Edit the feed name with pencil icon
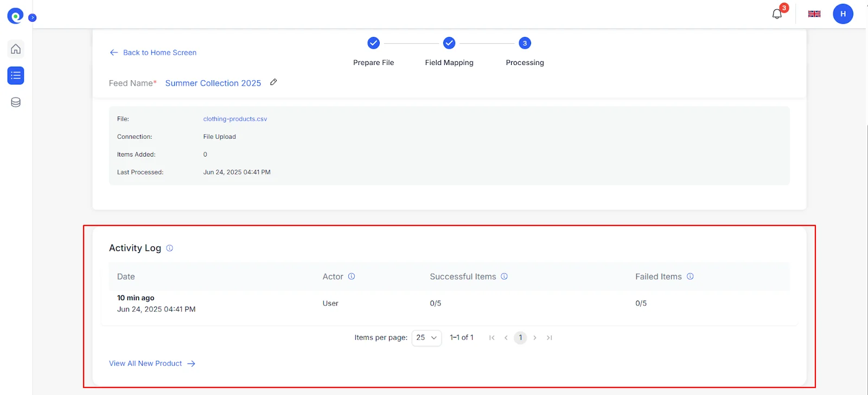868x395 pixels. pos(273,82)
